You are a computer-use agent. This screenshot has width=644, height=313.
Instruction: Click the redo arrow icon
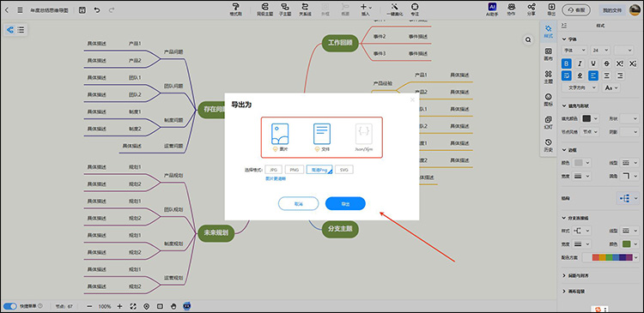point(112,9)
